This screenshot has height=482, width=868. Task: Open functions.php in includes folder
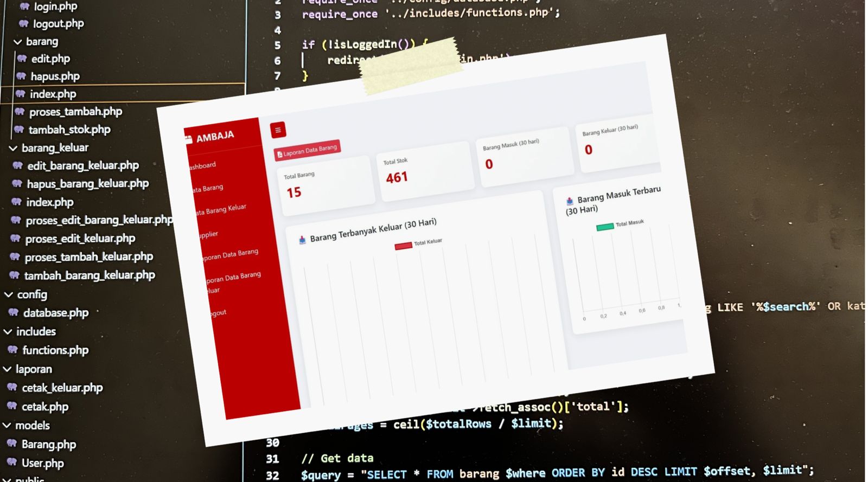55,350
